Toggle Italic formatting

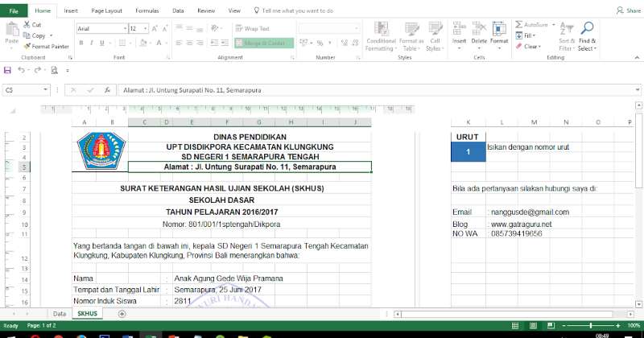92,43
